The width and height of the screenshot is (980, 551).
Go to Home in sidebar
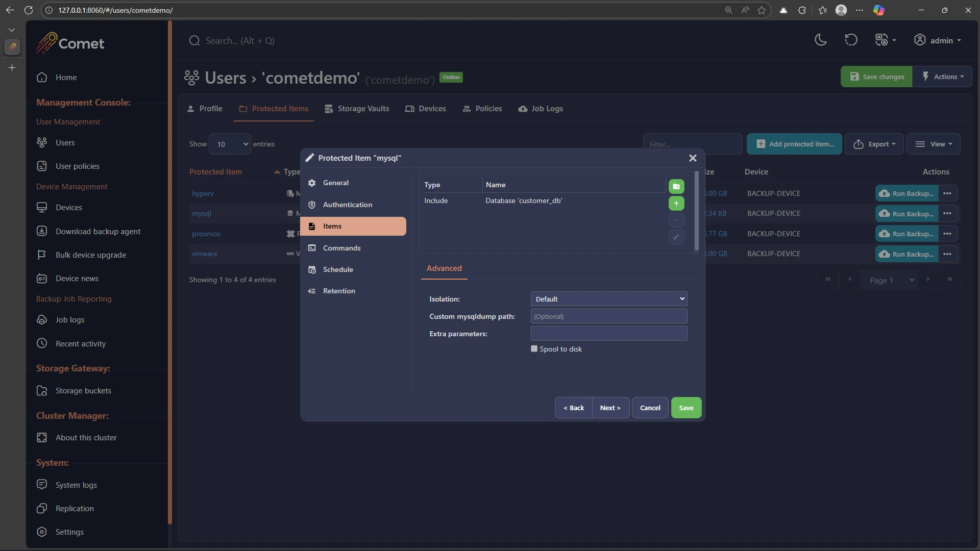click(x=66, y=78)
